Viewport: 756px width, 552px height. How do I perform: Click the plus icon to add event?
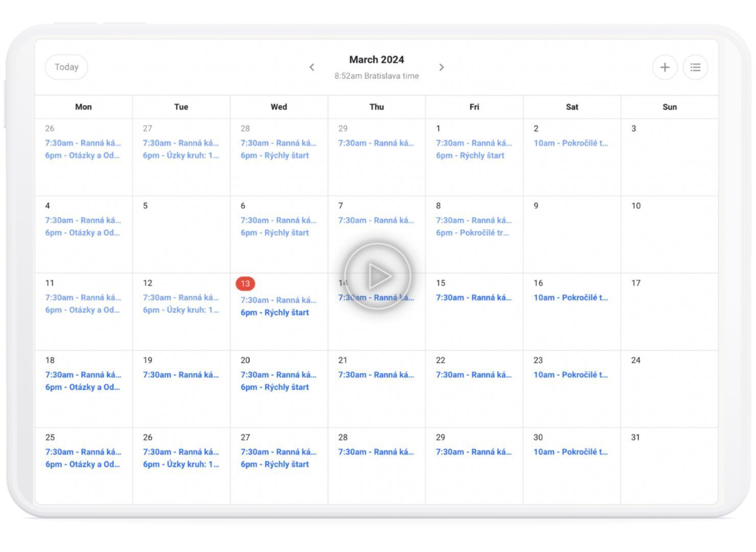click(665, 67)
